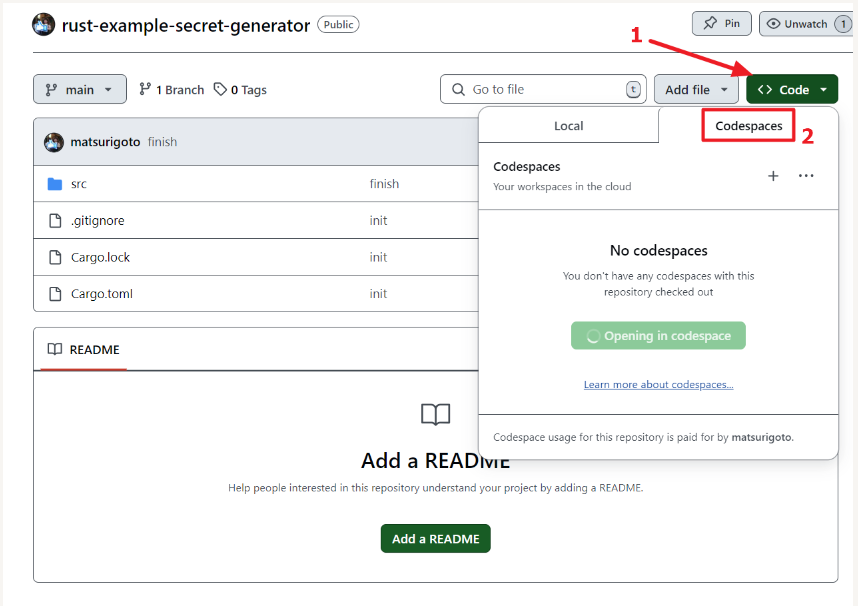
Task: Click the Public visibility badge
Action: (x=338, y=25)
